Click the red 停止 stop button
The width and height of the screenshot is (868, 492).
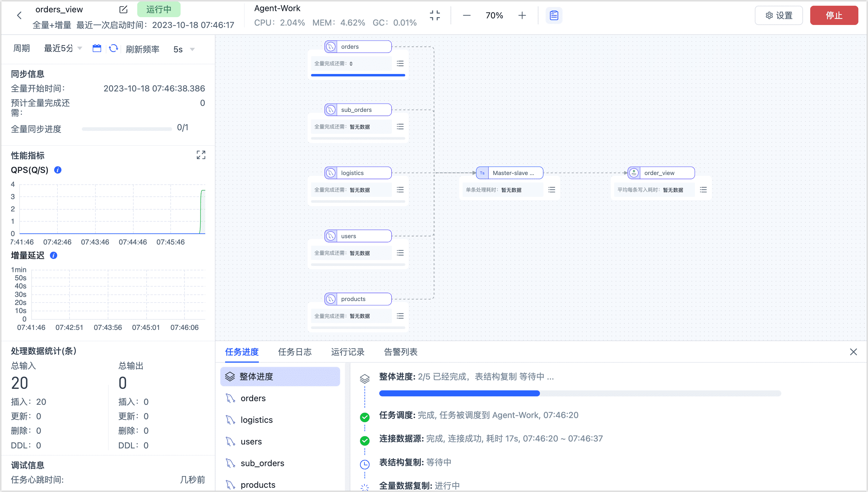click(834, 15)
